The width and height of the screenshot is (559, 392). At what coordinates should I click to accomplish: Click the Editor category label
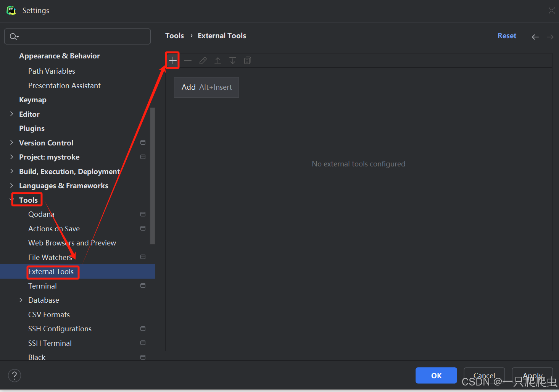(29, 114)
